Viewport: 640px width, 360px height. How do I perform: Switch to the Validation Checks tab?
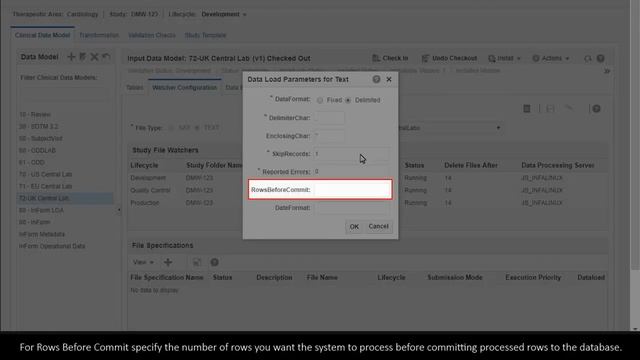[151, 35]
